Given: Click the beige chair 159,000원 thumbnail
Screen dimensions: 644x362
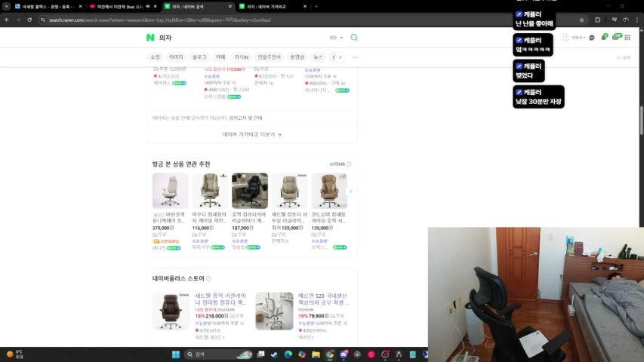Looking at the screenshot, I should [290, 191].
